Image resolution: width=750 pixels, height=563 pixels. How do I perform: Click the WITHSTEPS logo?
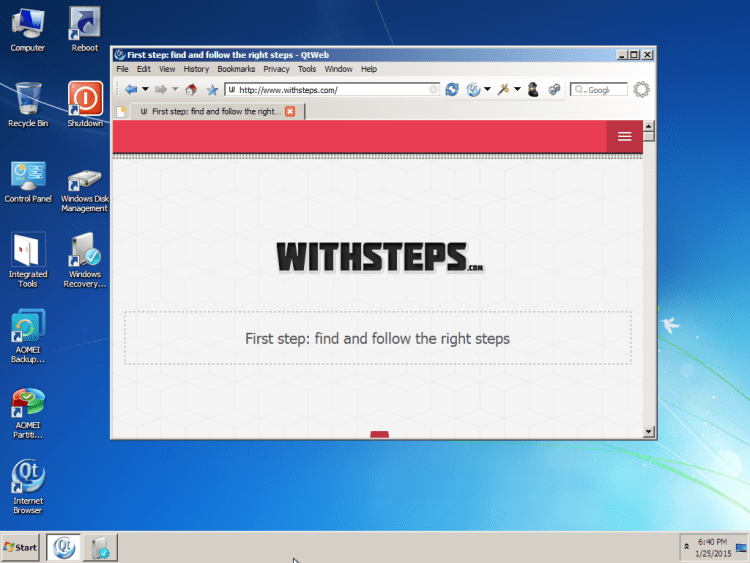click(380, 257)
